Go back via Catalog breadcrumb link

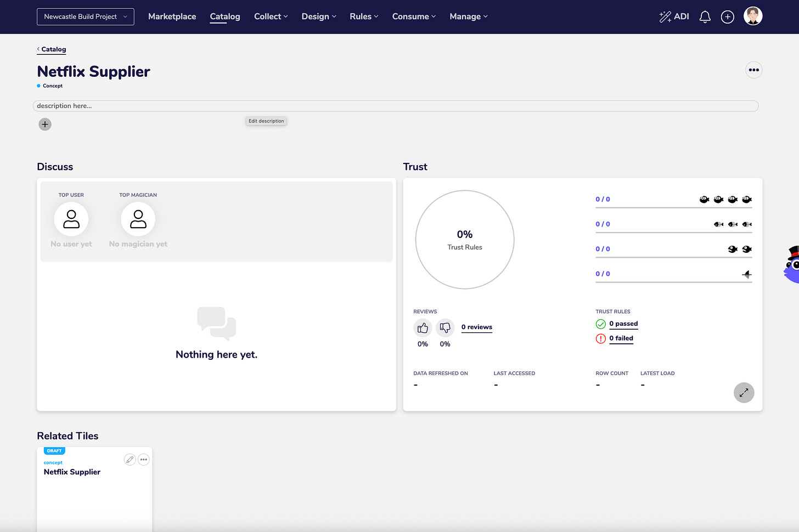coord(52,49)
